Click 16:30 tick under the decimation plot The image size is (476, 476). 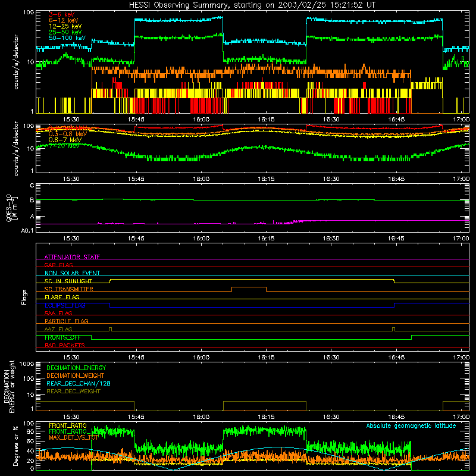tap(331, 417)
